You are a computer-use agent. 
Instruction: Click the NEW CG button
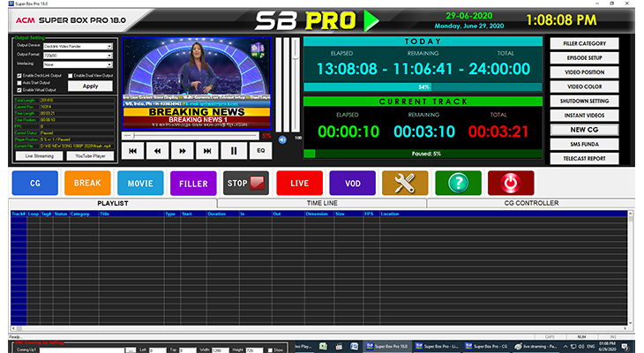[584, 130]
